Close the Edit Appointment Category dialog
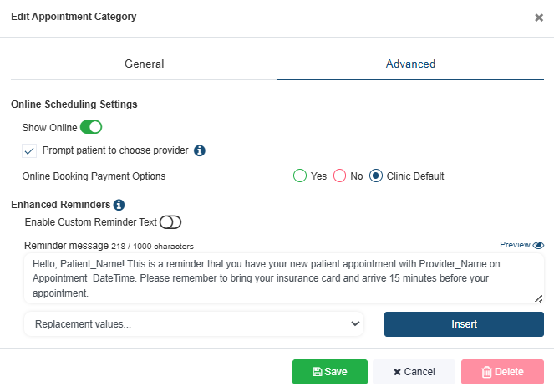The image size is (554, 392). click(539, 18)
